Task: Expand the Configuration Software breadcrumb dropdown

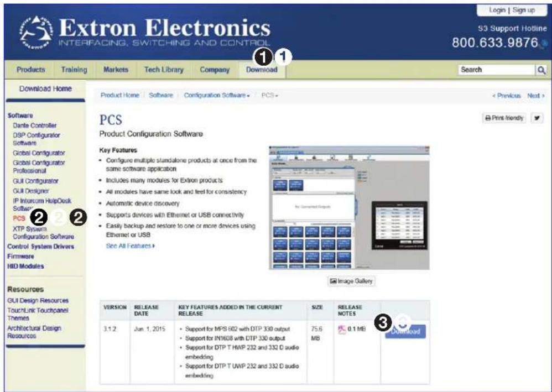Action: pos(217,95)
